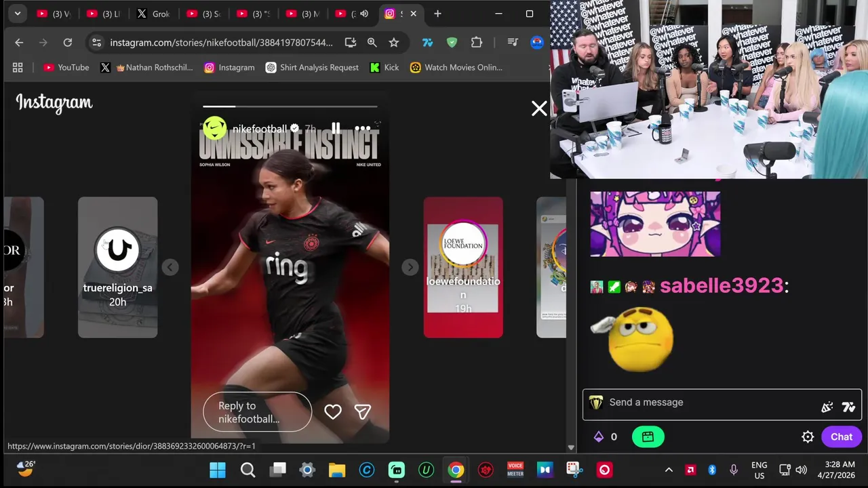Screen dimensions: 868x488
Task: Close the Instagram stories viewer with the X
Action: click(539, 108)
